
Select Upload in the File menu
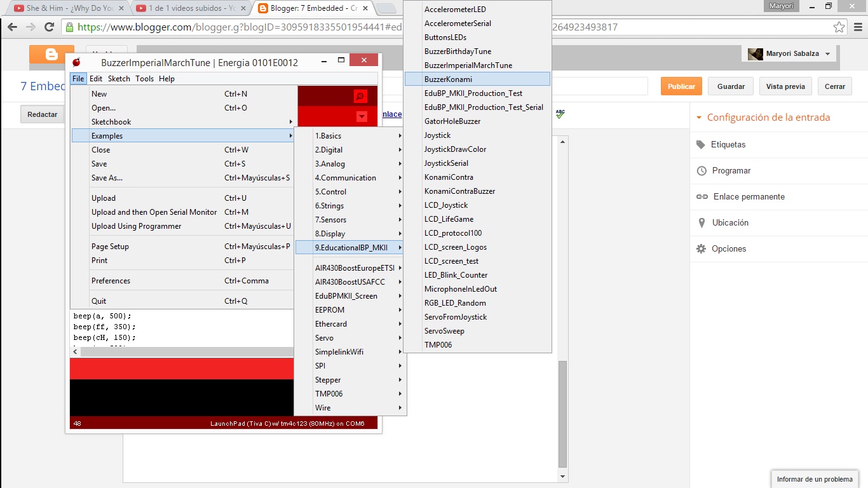[183, 198]
